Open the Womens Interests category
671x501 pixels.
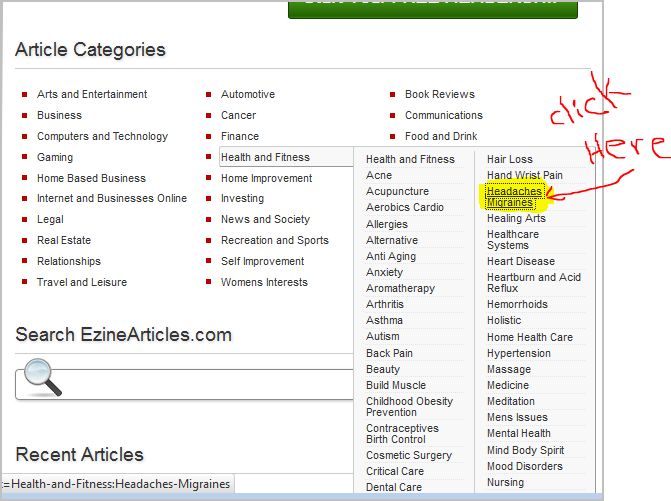coord(265,282)
